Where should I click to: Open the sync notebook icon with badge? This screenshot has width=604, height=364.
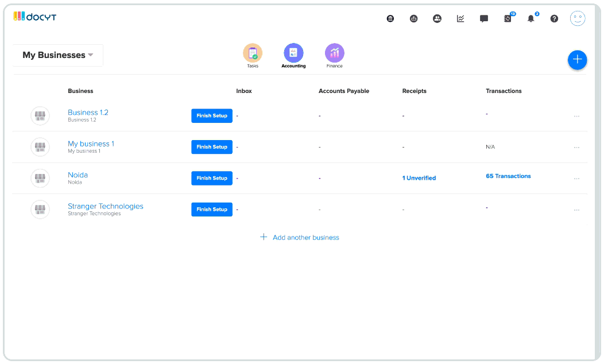tap(508, 18)
